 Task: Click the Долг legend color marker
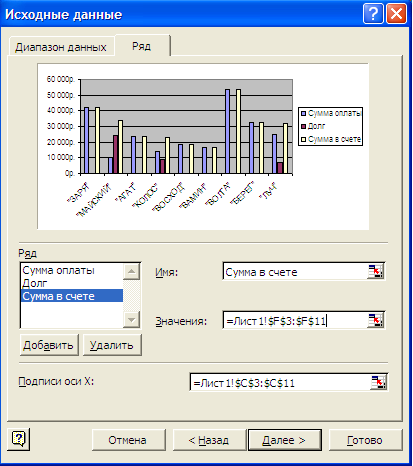[x=303, y=126]
